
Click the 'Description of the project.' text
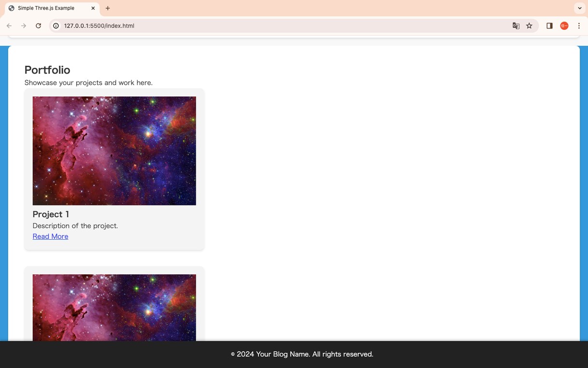[75, 226]
